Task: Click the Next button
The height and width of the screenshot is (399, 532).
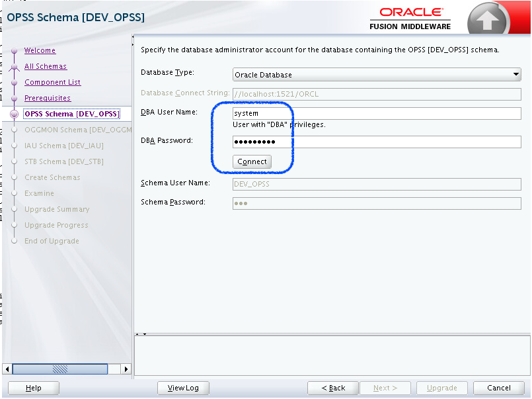Action: tap(385, 388)
